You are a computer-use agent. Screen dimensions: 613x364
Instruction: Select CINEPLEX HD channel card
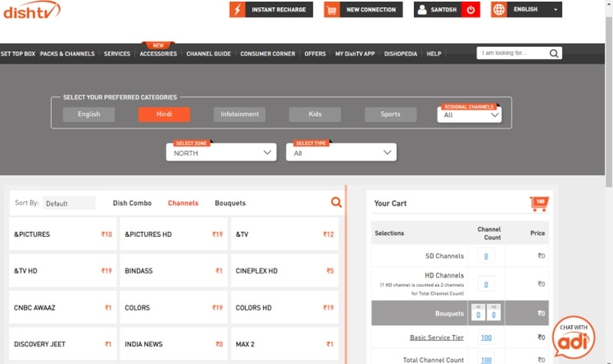point(284,271)
